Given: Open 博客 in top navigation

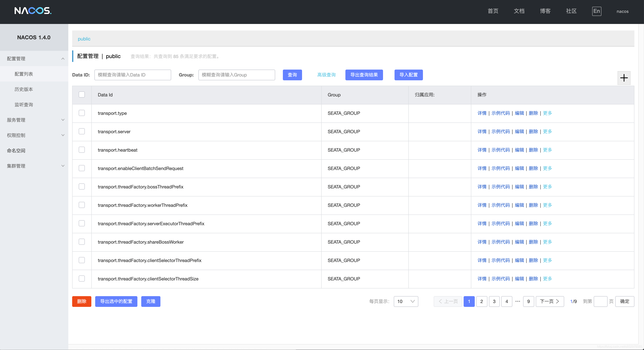Looking at the screenshot, I should (x=545, y=11).
